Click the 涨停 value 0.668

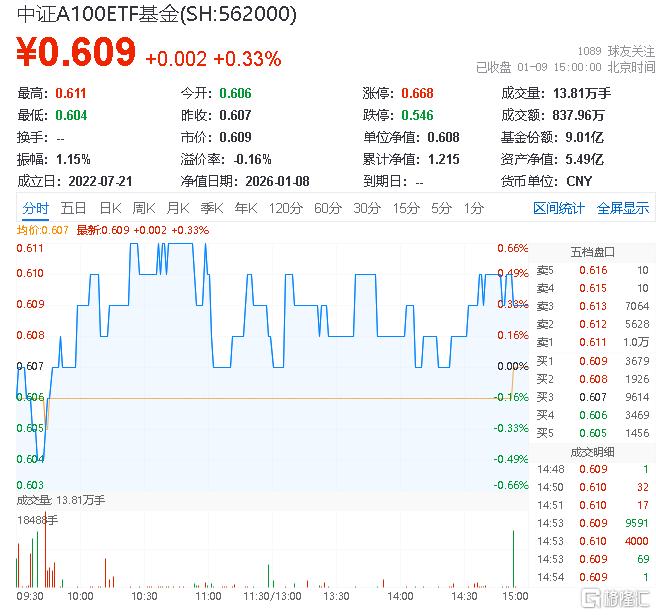[418, 93]
